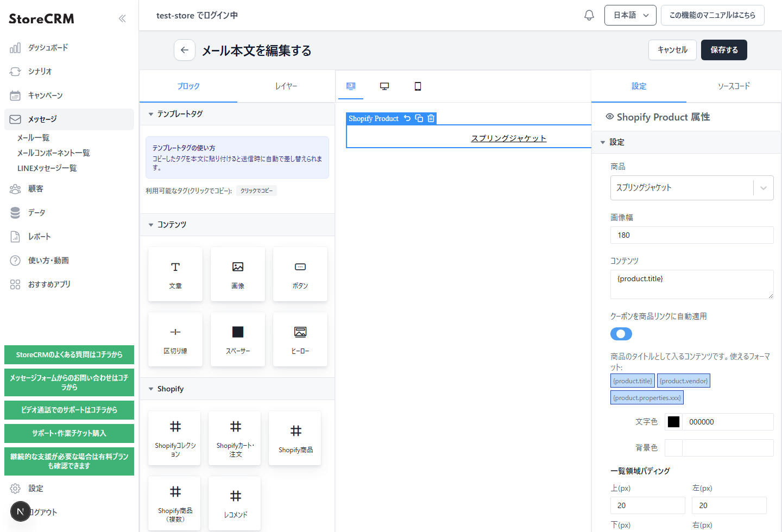This screenshot has height=532, width=782.
Task: Click the 画像幅 input showing 180
Action: [692, 235]
